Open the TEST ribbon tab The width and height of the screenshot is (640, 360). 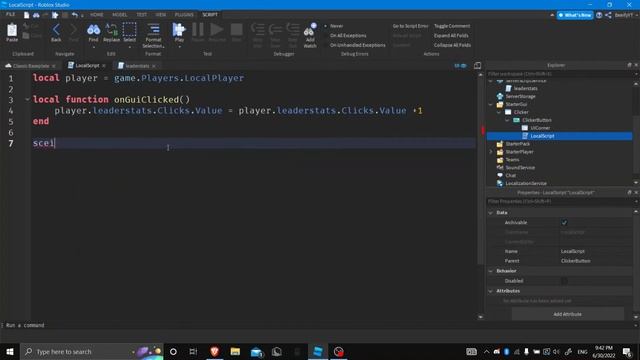click(142, 15)
